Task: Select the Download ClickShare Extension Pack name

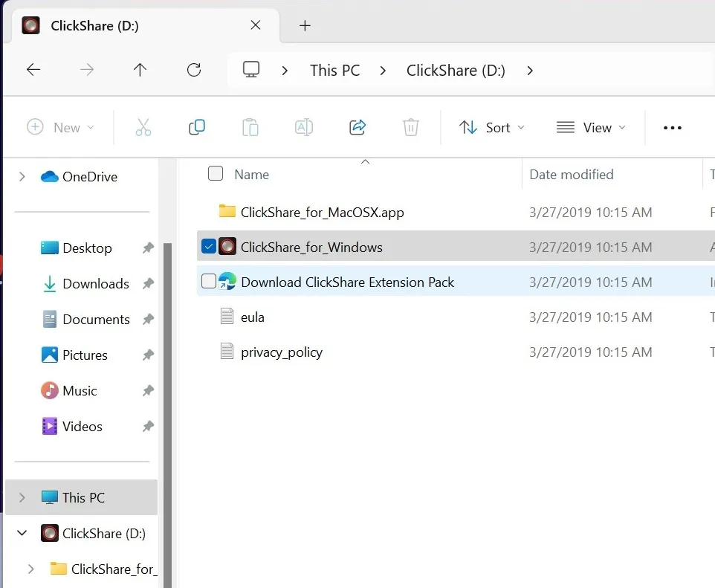Action: pos(347,282)
